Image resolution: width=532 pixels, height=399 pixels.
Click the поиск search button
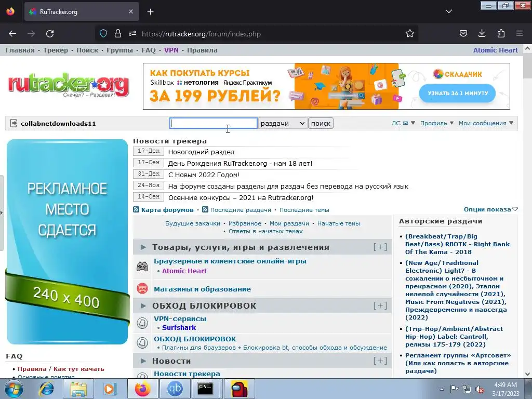(x=321, y=123)
